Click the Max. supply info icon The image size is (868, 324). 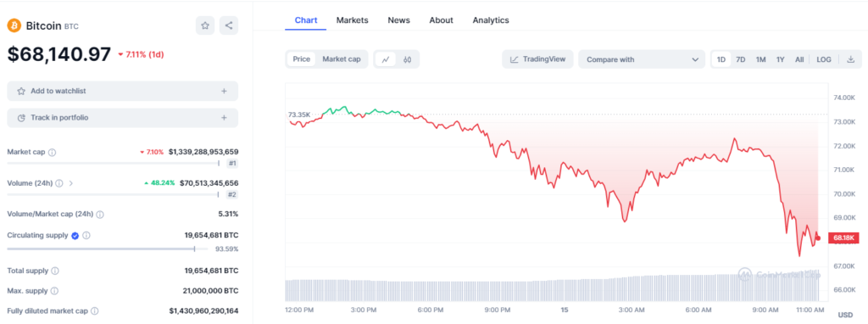[x=54, y=291]
